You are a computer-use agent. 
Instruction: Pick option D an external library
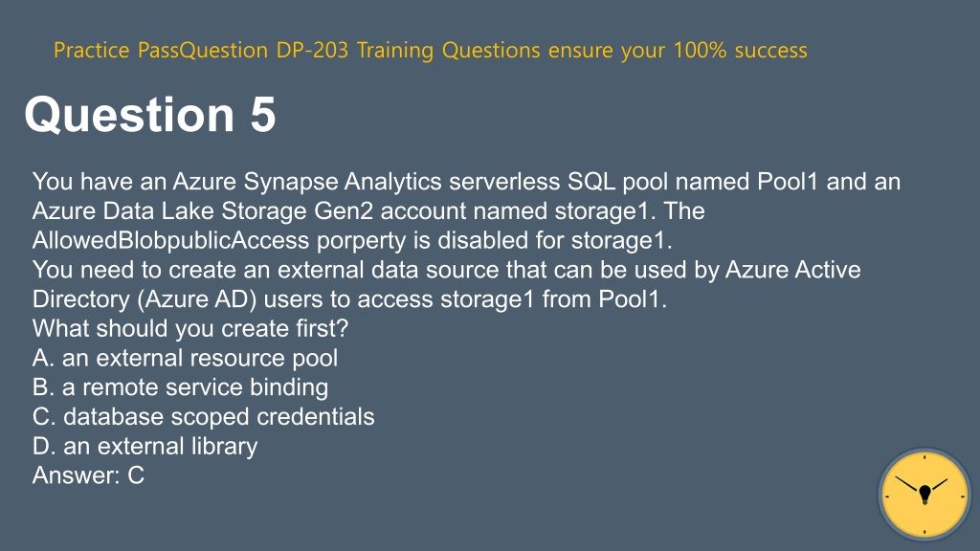(x=145, y=446)
